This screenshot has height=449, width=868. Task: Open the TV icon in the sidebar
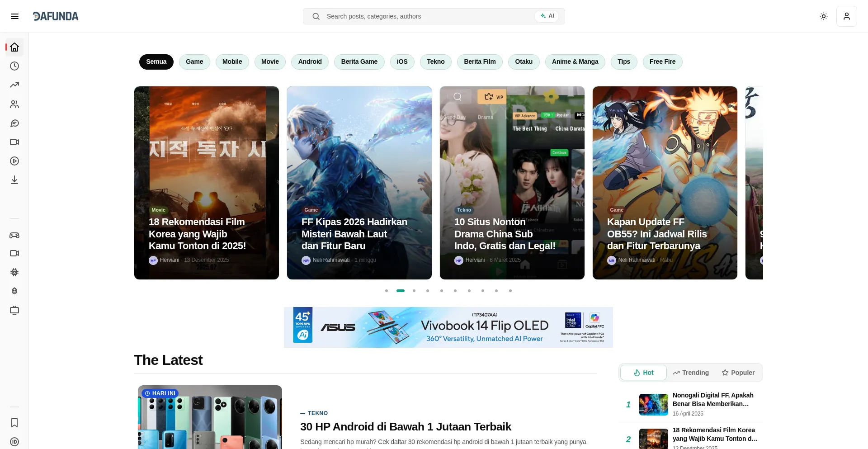[14, 310]
